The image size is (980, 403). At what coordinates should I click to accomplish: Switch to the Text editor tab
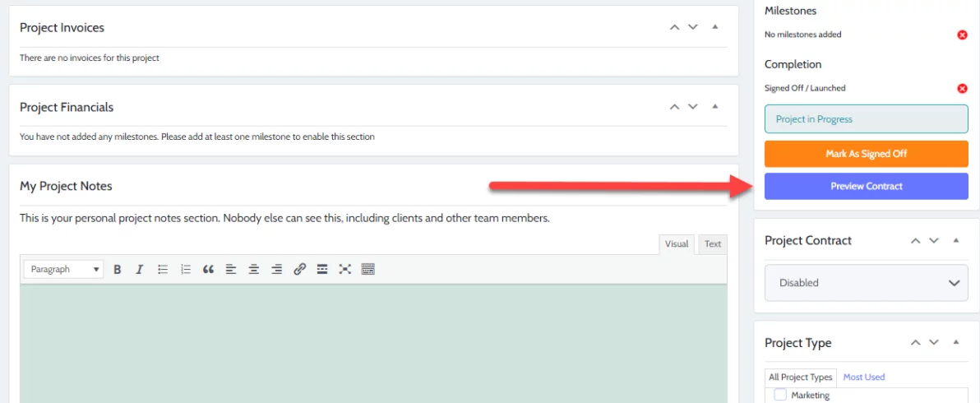pos(713,244)
